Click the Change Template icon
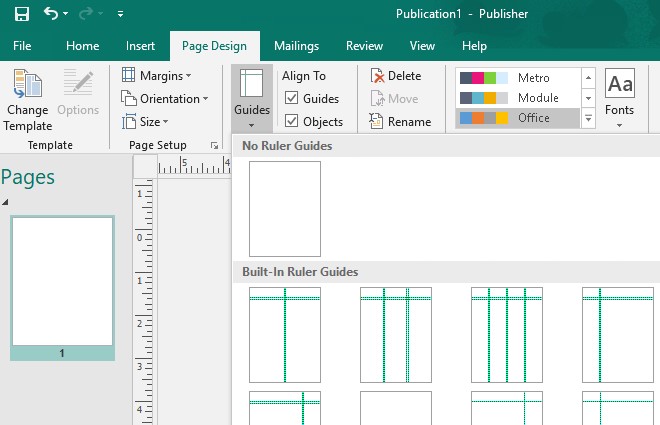 [28, 84]
